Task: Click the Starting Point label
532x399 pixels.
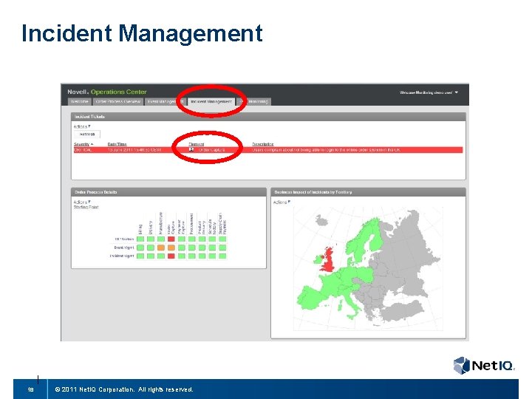Action: pos(86,207)
